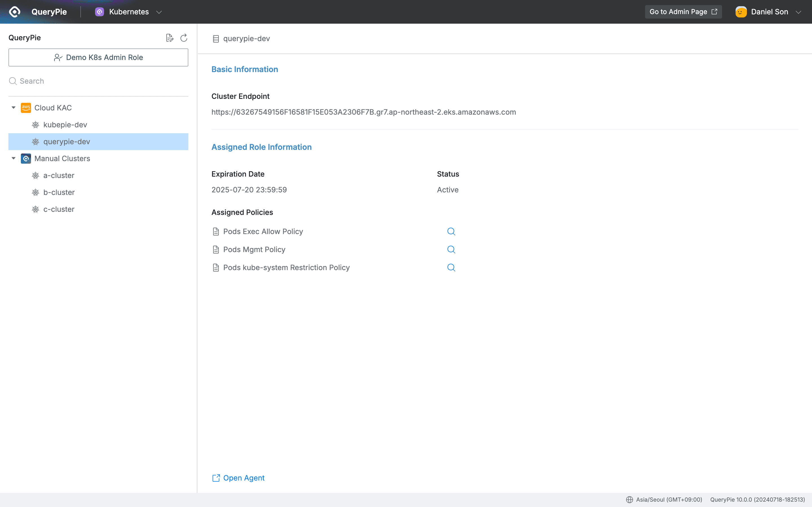Collapse the Manual Clusters section
The height and width of the screenshot is (507, 812).
tap(14, 158)
